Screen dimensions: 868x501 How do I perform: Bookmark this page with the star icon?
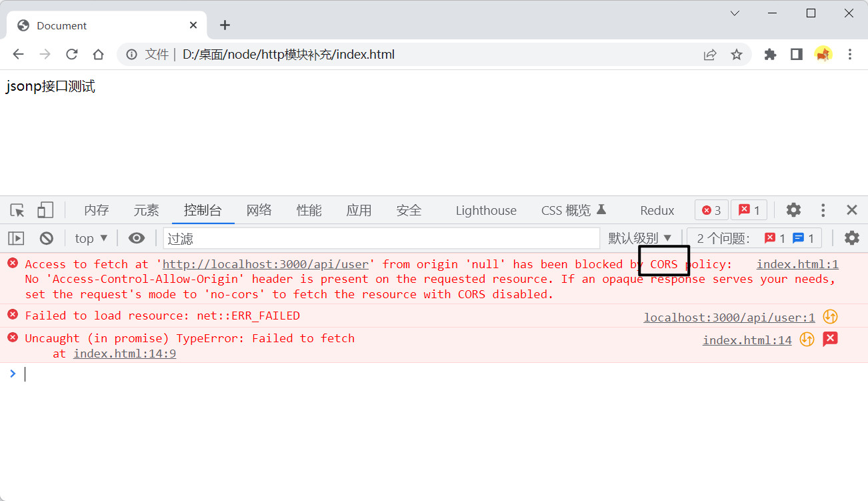coord(737,55)
